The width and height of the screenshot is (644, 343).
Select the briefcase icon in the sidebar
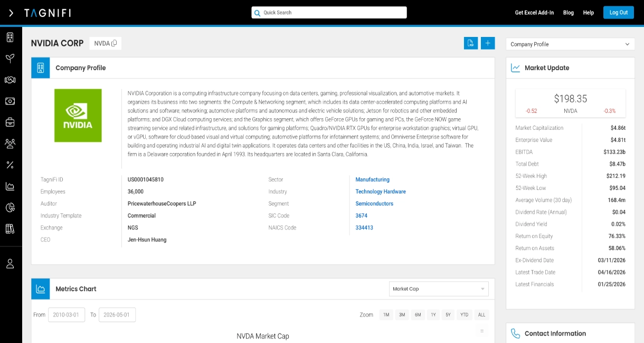10,122
